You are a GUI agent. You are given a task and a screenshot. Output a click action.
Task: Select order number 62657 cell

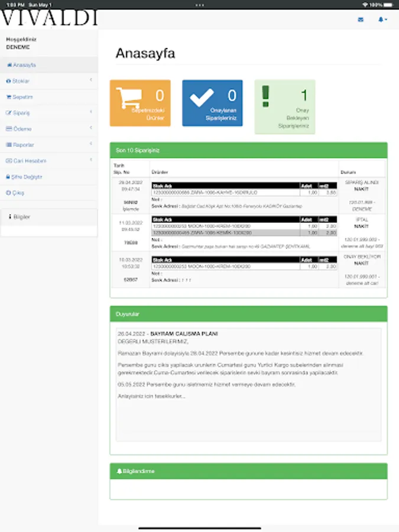131,280
